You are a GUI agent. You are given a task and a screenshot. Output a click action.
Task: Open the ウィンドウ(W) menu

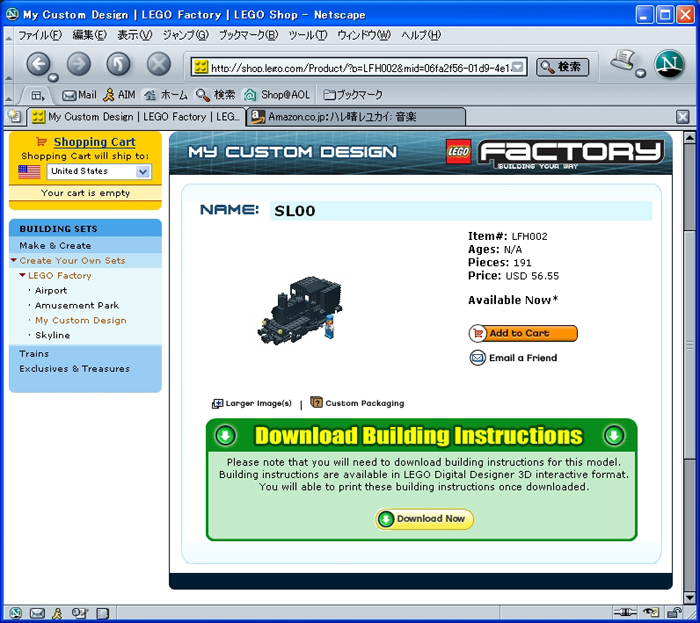[x=364, y=35]
